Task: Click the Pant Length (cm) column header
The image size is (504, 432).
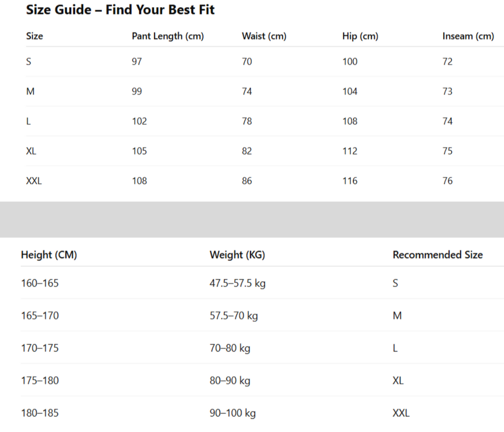Action: [168, 36]
